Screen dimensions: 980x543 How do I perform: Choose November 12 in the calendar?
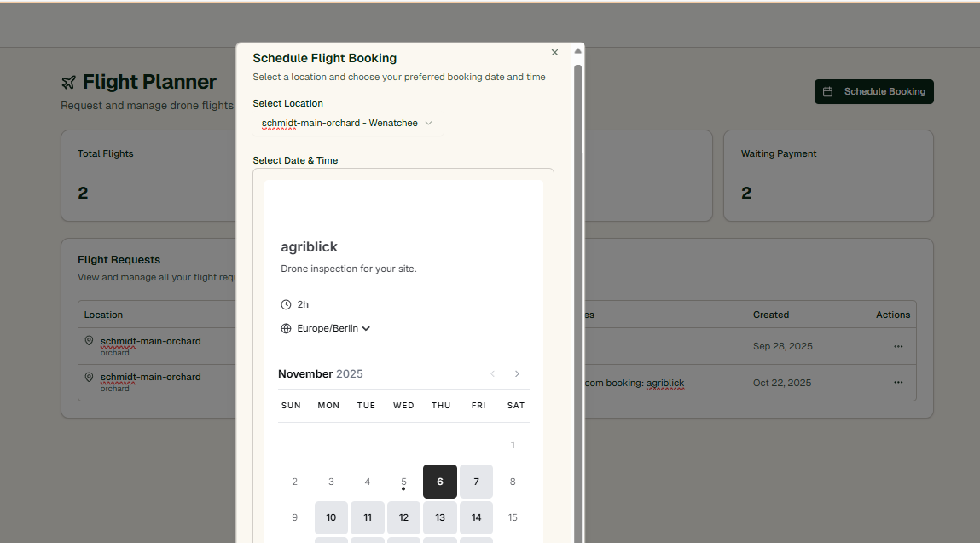pos(403,517)
